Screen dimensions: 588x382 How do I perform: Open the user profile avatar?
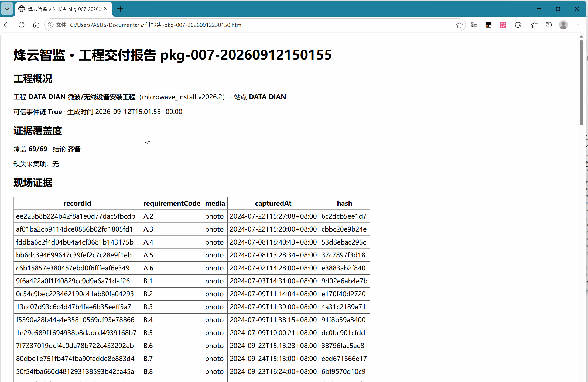click(x=563, y=25)
